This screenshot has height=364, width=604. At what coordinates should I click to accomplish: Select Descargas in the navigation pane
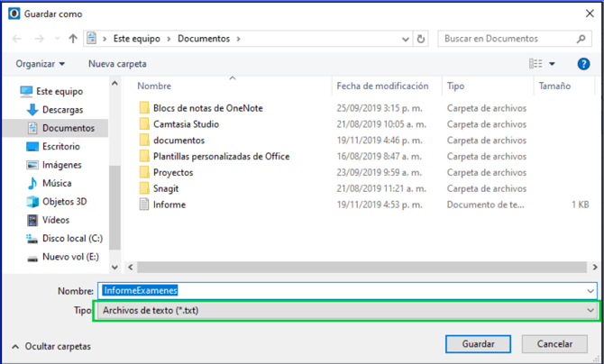pyautogui.click(x=61, y=110)
